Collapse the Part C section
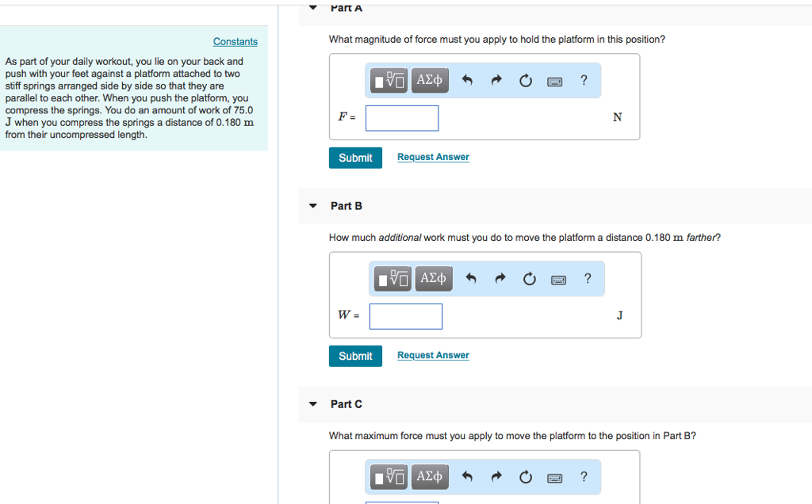Screen dimensions: 812x504 pyautogui.click(x=313, y=404)
